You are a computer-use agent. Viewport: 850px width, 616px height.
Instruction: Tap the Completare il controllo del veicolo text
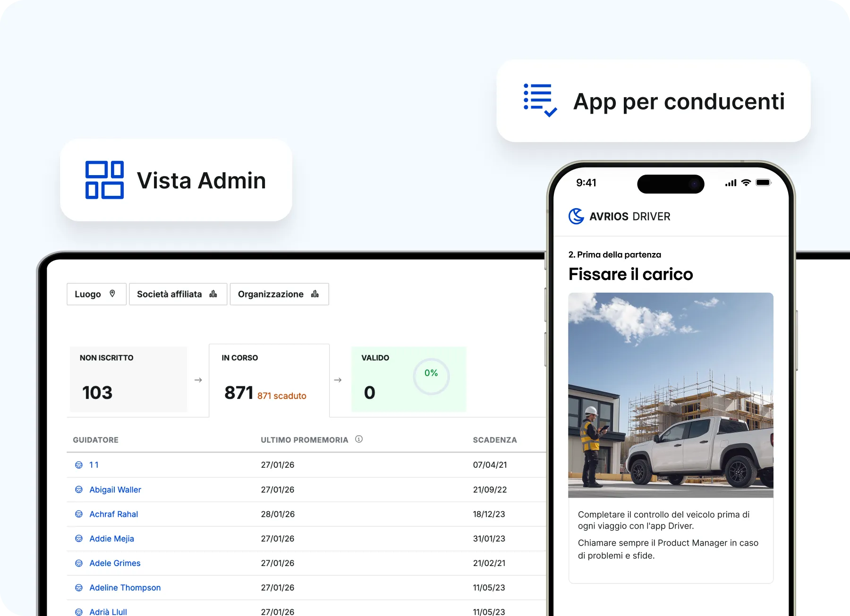point(664,520)
